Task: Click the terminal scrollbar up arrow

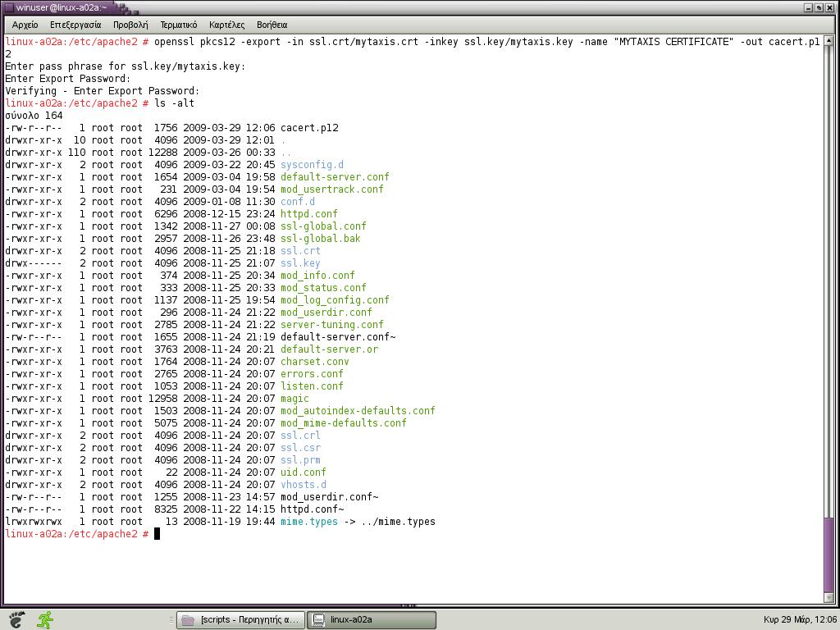Action: click(x=829, y=41)
